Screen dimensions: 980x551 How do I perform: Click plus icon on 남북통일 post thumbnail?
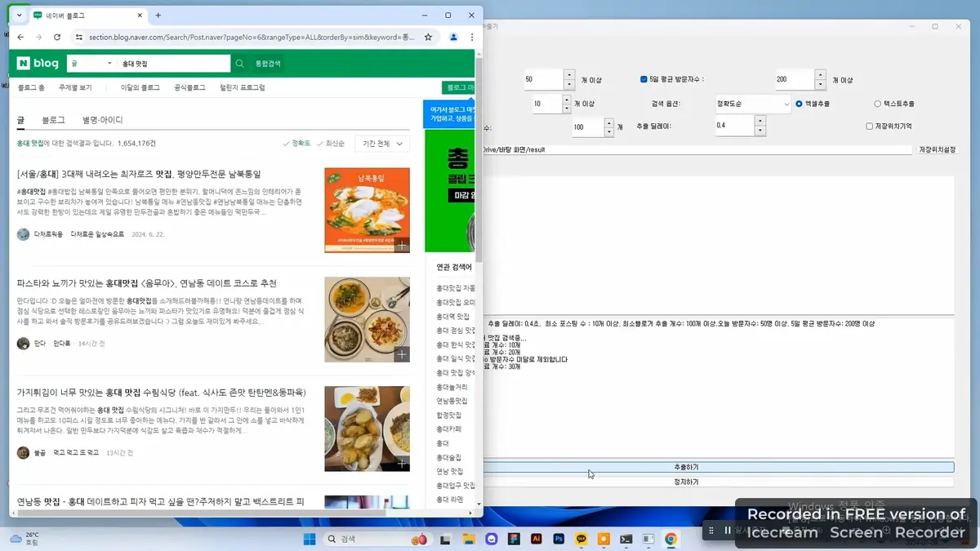(x=401, y=244)
